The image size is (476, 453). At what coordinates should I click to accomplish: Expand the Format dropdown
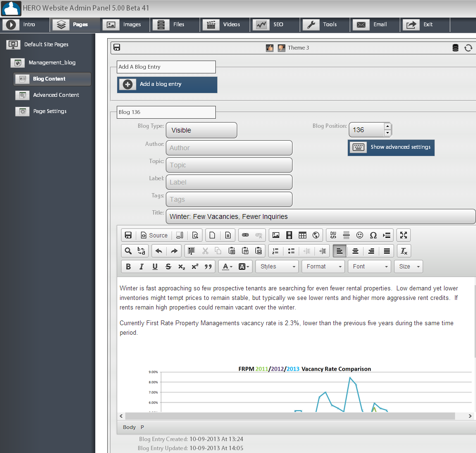point(323,267)
